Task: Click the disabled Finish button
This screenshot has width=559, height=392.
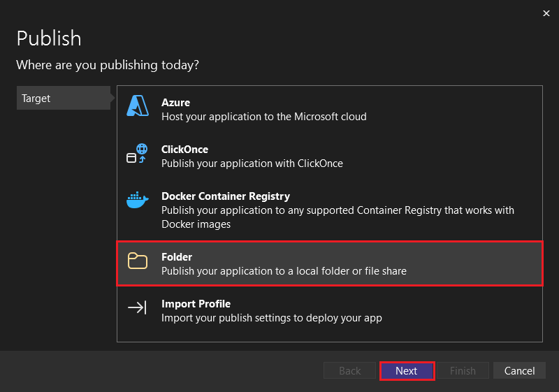Action: tap(463, 370)
